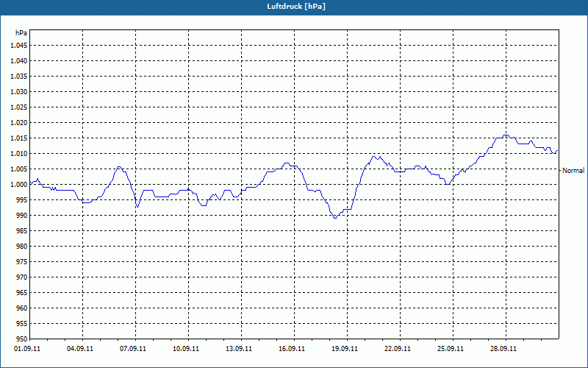Select the 985 axis value

click(22, 230)
